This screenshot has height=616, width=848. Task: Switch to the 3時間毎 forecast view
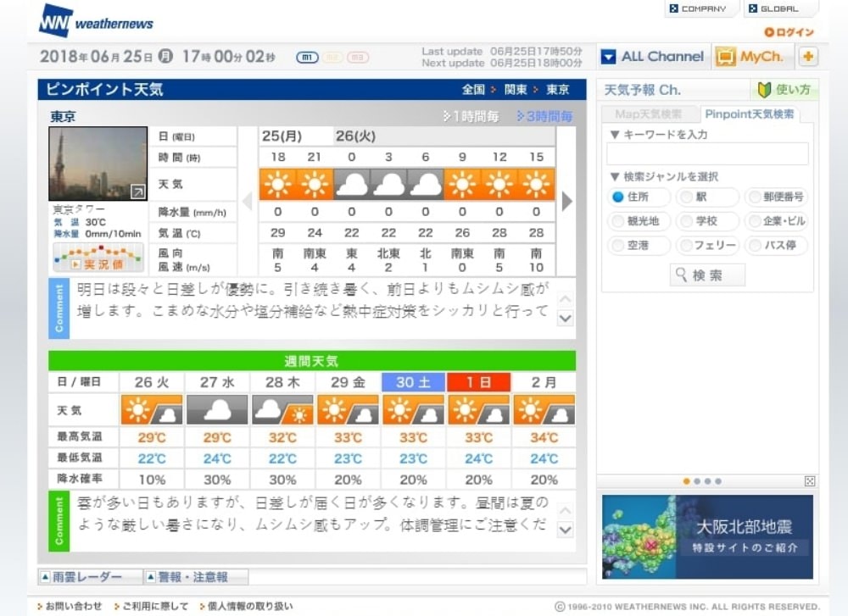[545, 116]
